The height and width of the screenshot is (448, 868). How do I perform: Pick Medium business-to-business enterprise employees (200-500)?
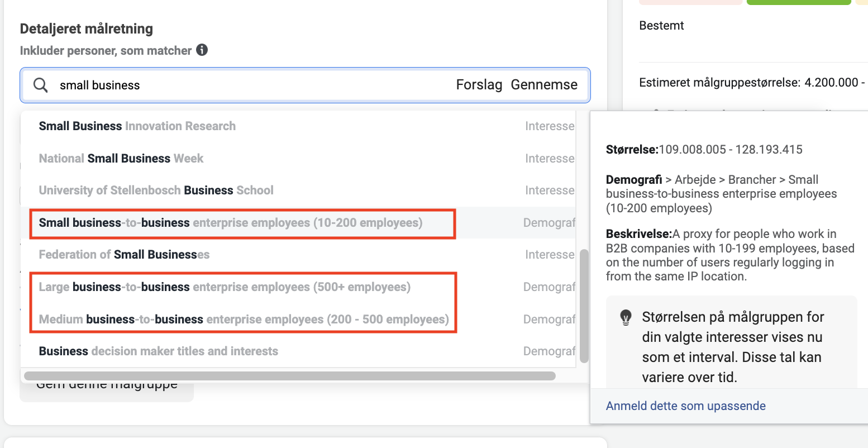(244, 320)
